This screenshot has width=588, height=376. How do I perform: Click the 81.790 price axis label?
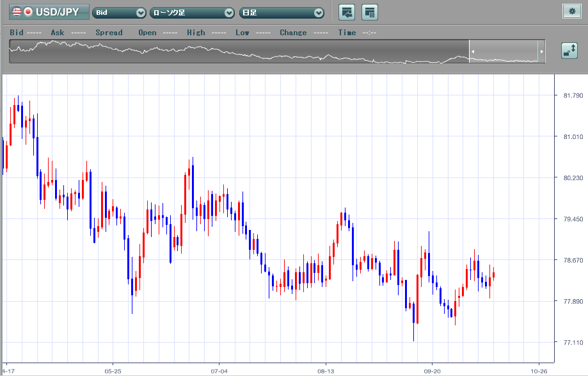pos(573,95)
